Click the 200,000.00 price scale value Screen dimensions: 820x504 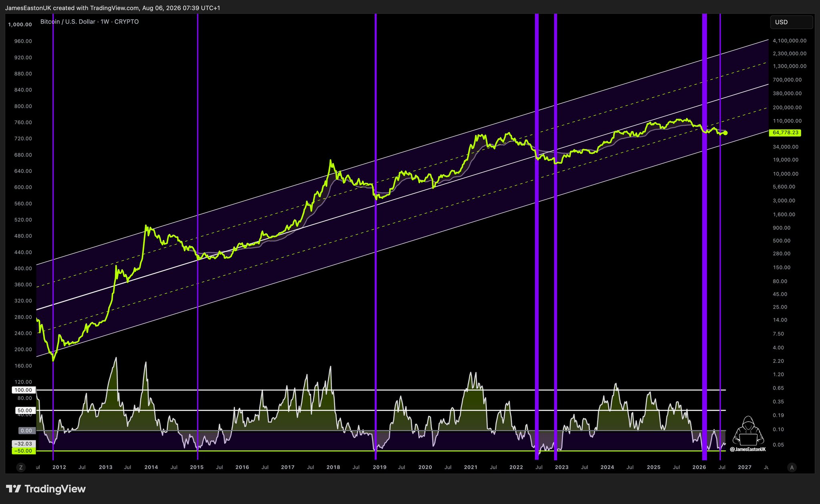coord(787,108)
